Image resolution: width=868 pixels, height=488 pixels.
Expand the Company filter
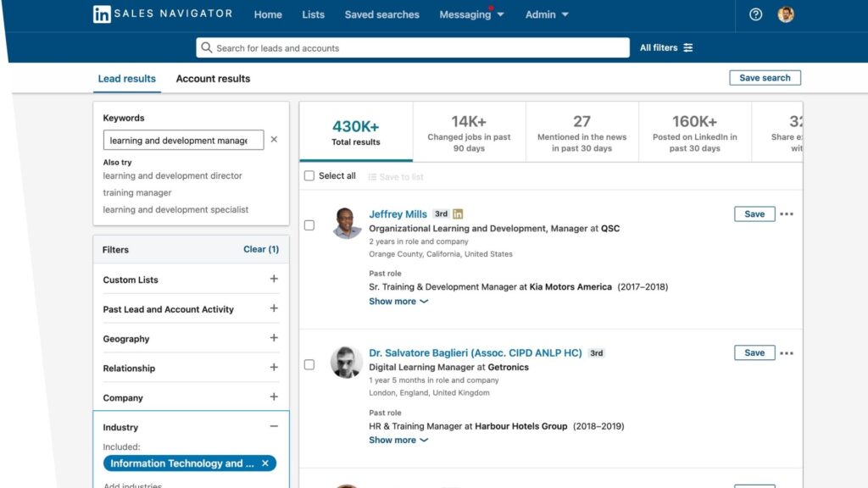(x=274, y=396)
